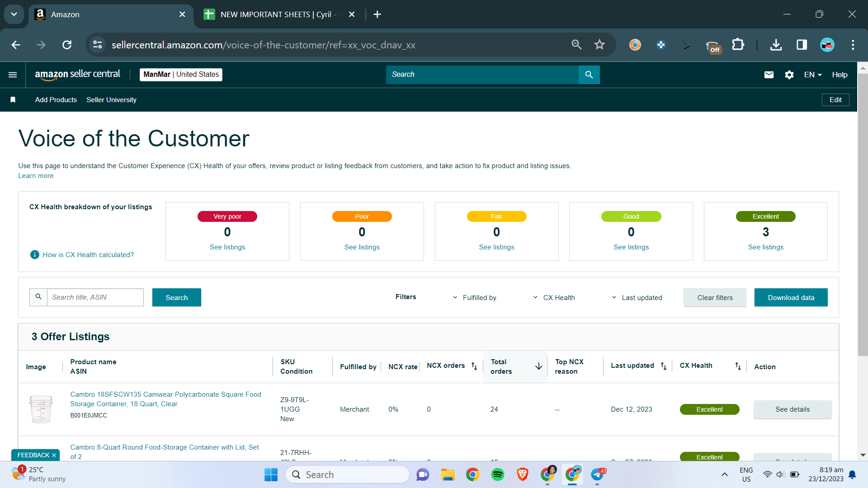This screenshot has height=488, width=868.
Task: Open the tab search dropdown arrow
Action: pos(14,14)
